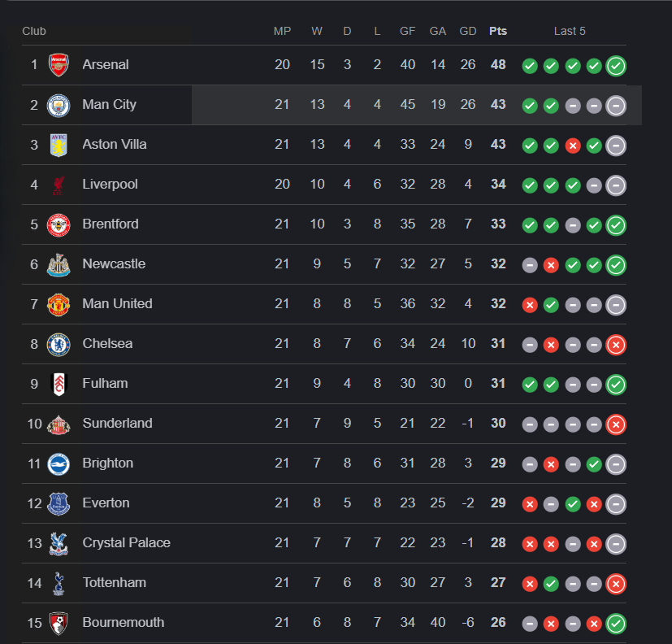The width and height of the screenshot is (672, 644).
Task: Click the Sunderland team name
Action: [x=117, y=423]
